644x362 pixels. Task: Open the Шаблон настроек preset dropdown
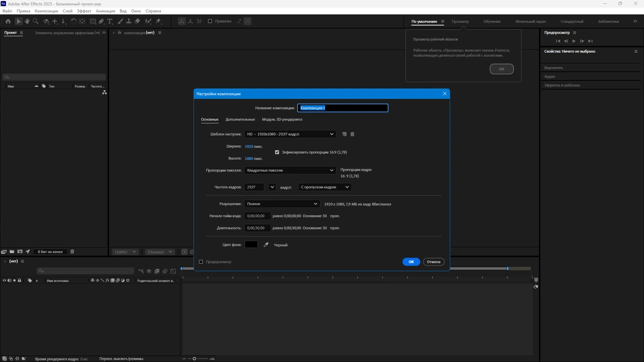tap(290, 134)
